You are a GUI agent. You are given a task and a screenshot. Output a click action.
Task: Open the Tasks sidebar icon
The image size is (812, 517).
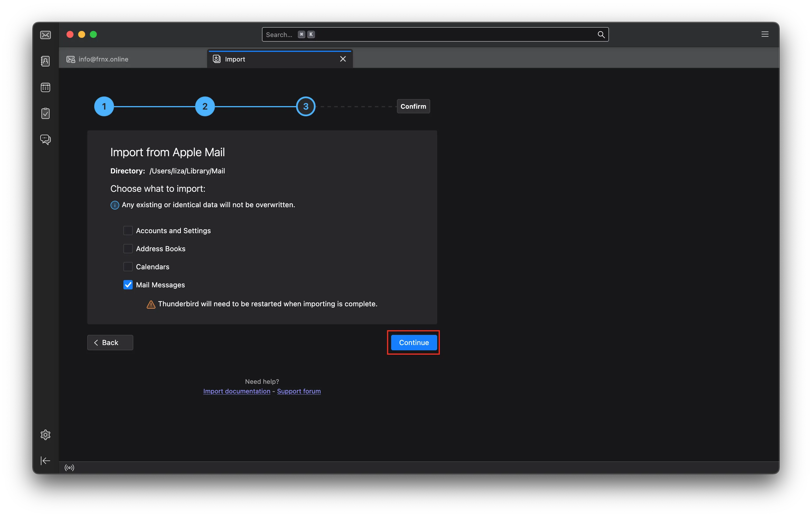pyautogui.click(x=45, y=113)
